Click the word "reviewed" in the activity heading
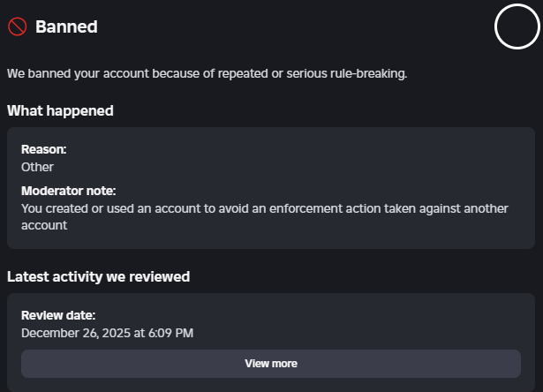 click(161, 276)
